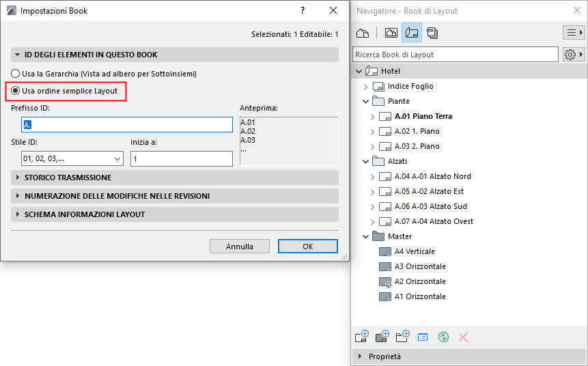Collapse the Hotel tree root
588x366 pixels.
point(359,71)
